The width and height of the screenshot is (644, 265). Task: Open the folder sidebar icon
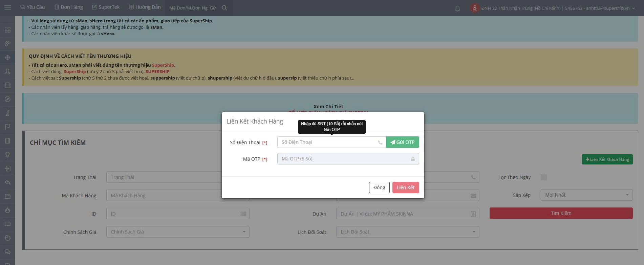(x=7, y=196)
